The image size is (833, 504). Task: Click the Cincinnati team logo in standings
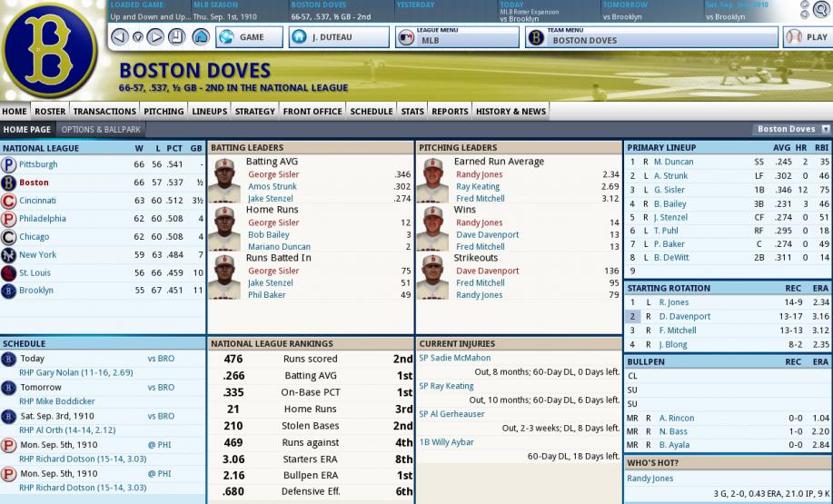point(8,201)
